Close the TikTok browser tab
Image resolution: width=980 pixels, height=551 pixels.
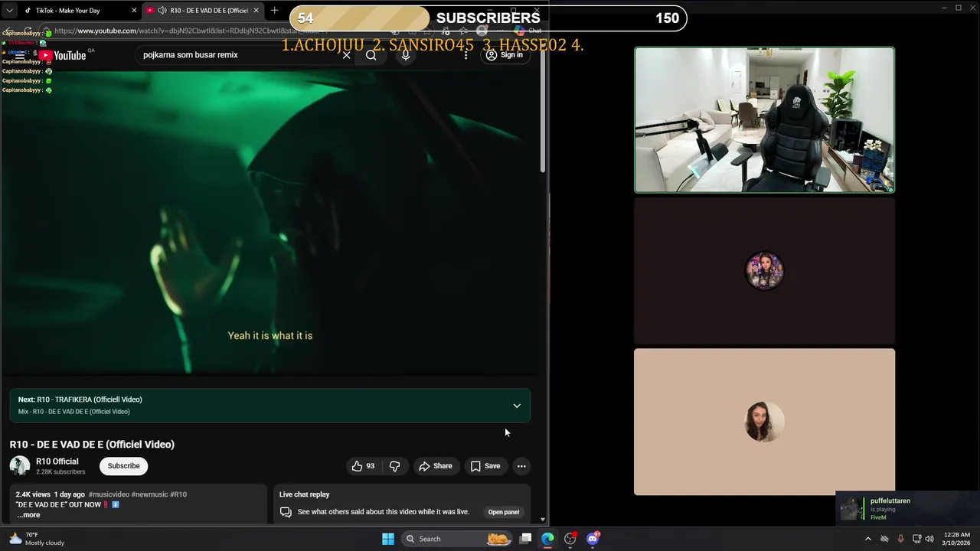point(134,11)
